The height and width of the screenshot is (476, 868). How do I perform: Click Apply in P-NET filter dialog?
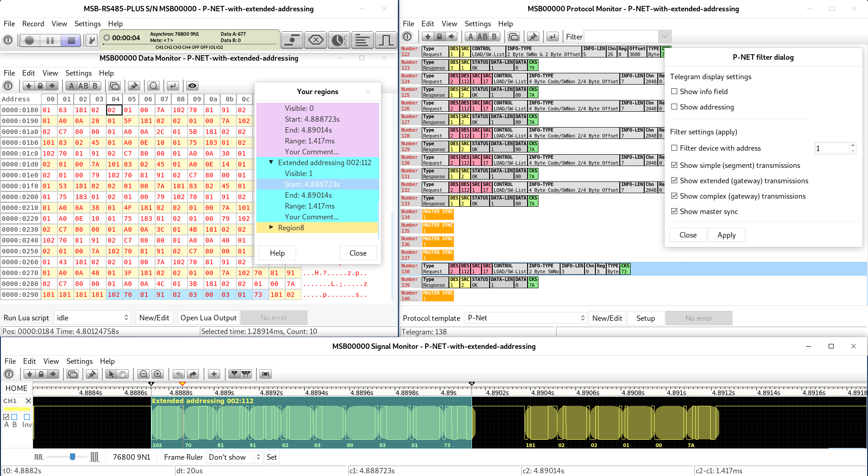pyautogui.click(x=726, y=235)
